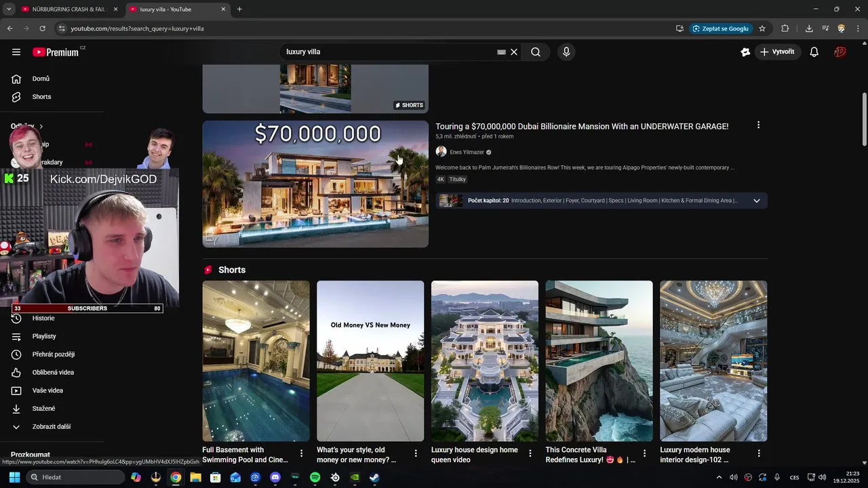This screenshot has width=868, height=488.
Task: Click the Vytvořit create button
Action: pyautogui.click(x=778, y=52)
